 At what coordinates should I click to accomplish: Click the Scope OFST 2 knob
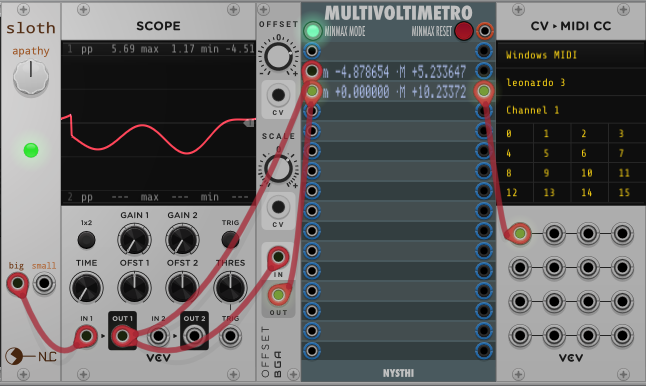pyautogui.click(x=182, y=288)
